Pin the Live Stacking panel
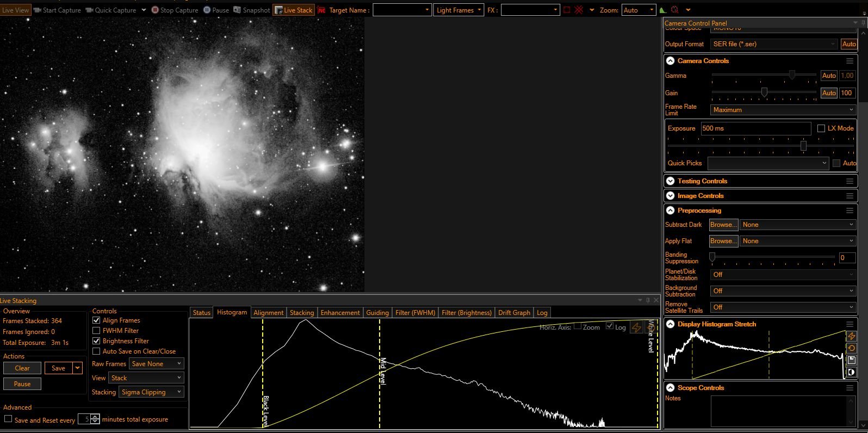The width and height of the screenshot is (868, 433). click(x=648, y=300)
